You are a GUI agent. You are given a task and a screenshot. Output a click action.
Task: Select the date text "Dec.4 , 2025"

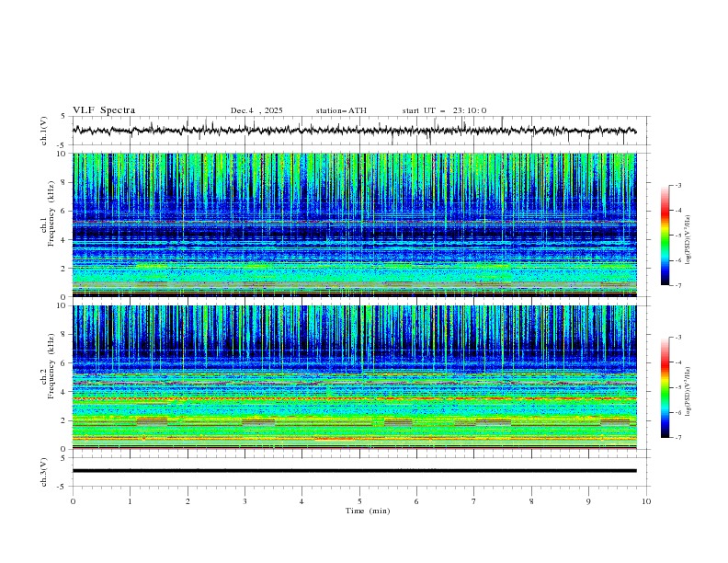click(256, 110)
